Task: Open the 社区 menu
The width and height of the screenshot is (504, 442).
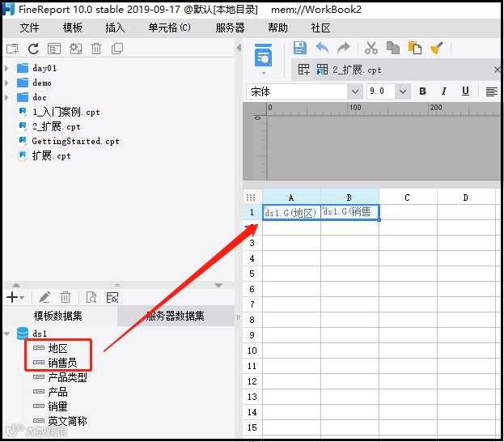Action: pos(320,28)
